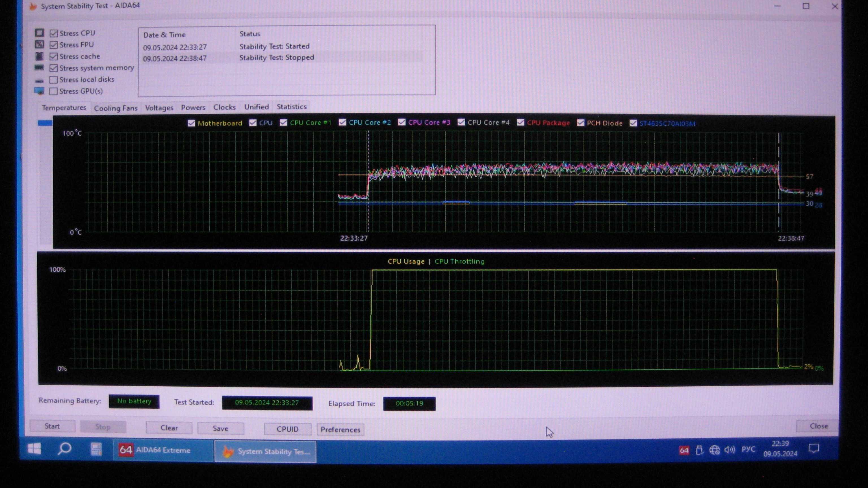Image resolution: width=868 pixels, height=488 pixels.
Task: Click the Date & Time column header
Action: [x=164, y=35]
